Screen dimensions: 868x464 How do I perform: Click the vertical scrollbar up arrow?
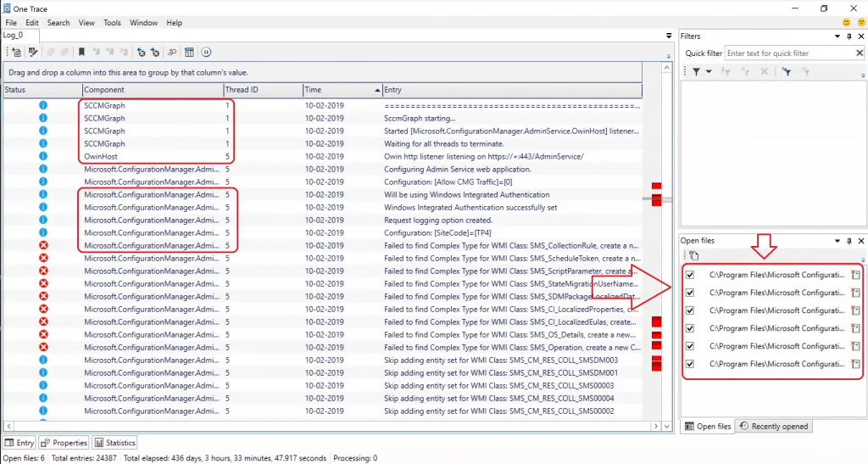point(666,68)
